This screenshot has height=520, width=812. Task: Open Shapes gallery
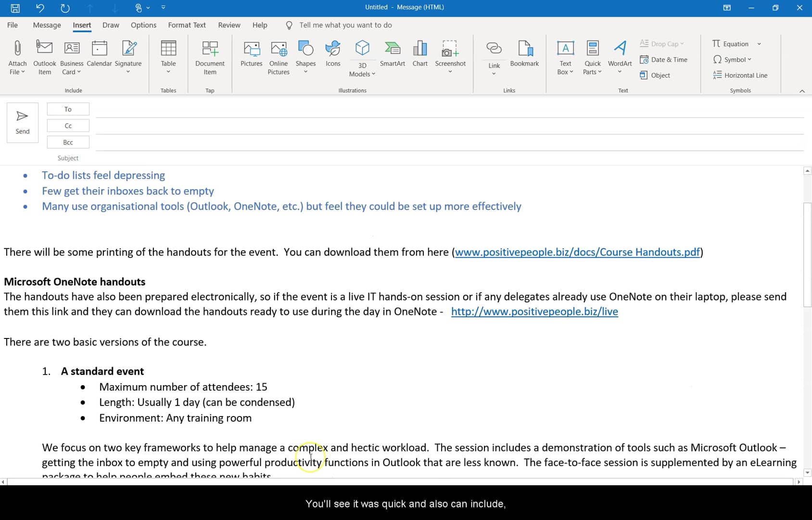click(305, 58)
